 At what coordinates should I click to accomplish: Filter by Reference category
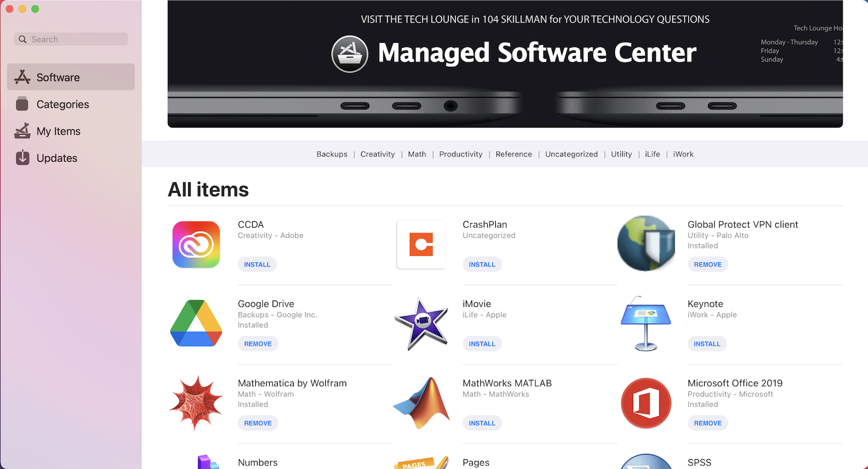pyautogui.click(x=514, y=154)
